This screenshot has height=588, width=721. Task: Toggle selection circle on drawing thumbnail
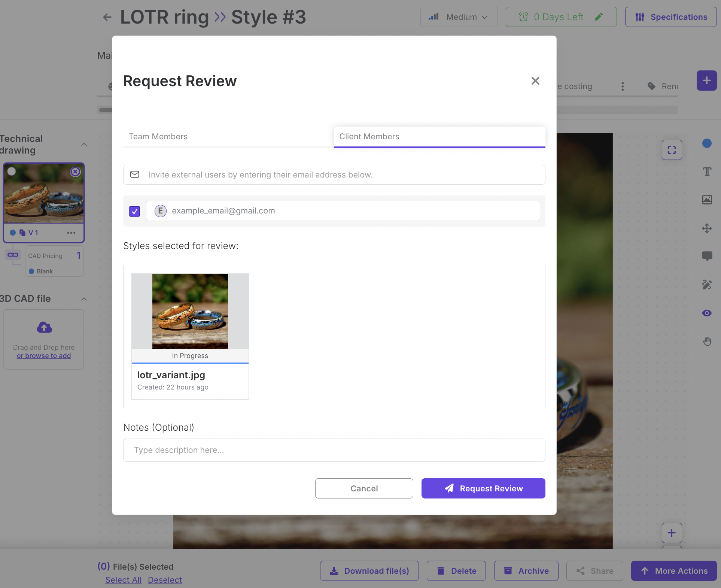[12, 172]
